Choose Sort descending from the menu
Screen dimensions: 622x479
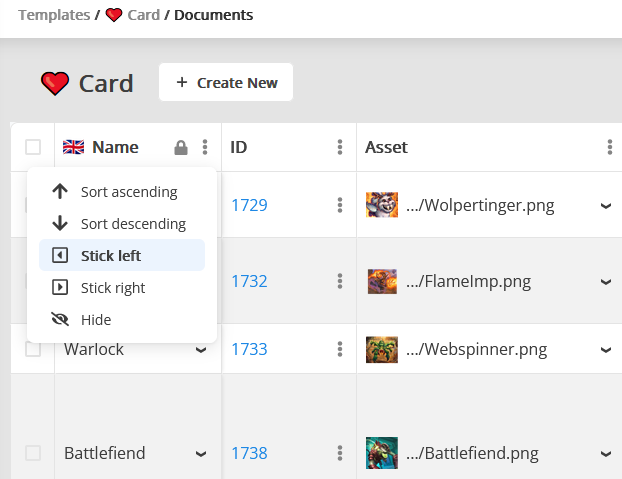[122, 224]
